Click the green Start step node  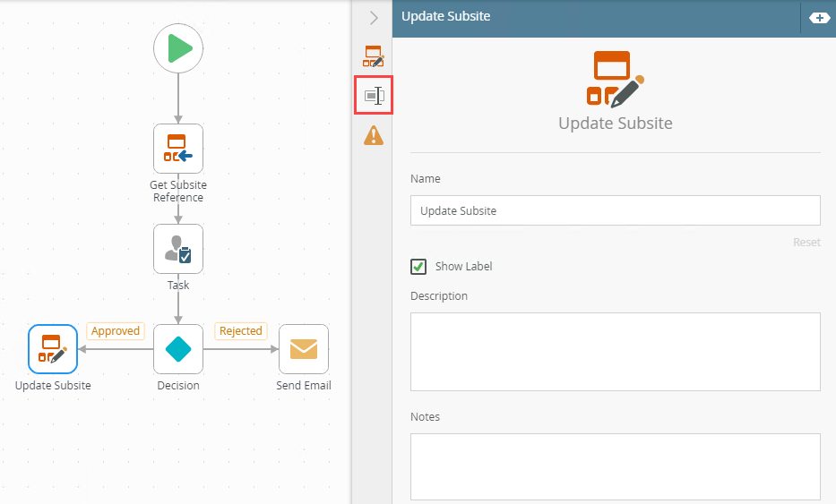(178, 48)
